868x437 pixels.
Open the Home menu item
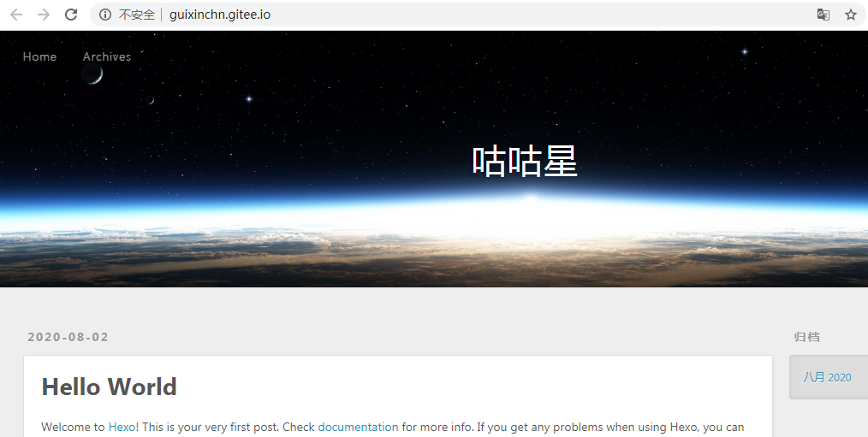click(39, 56)
